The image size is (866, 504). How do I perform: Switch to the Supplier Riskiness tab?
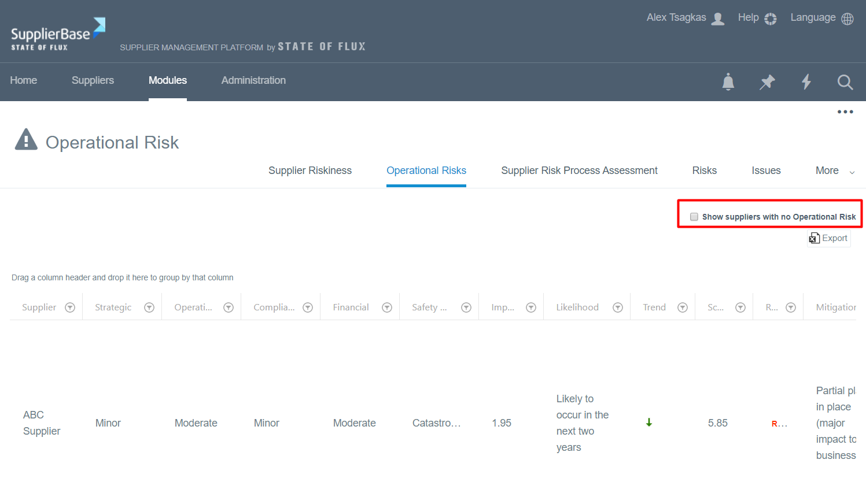pos(309,171)
